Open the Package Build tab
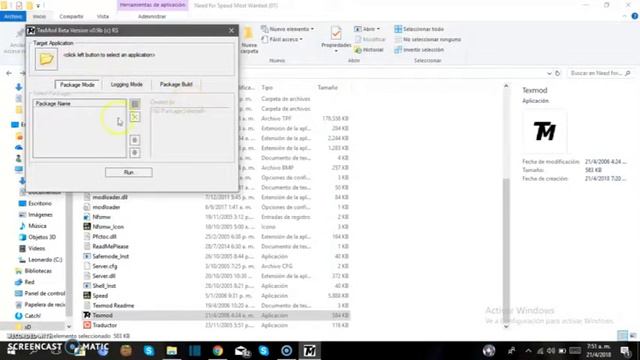Image resolution: width=640 pixels, height=360 pixels. click(176, 84)
